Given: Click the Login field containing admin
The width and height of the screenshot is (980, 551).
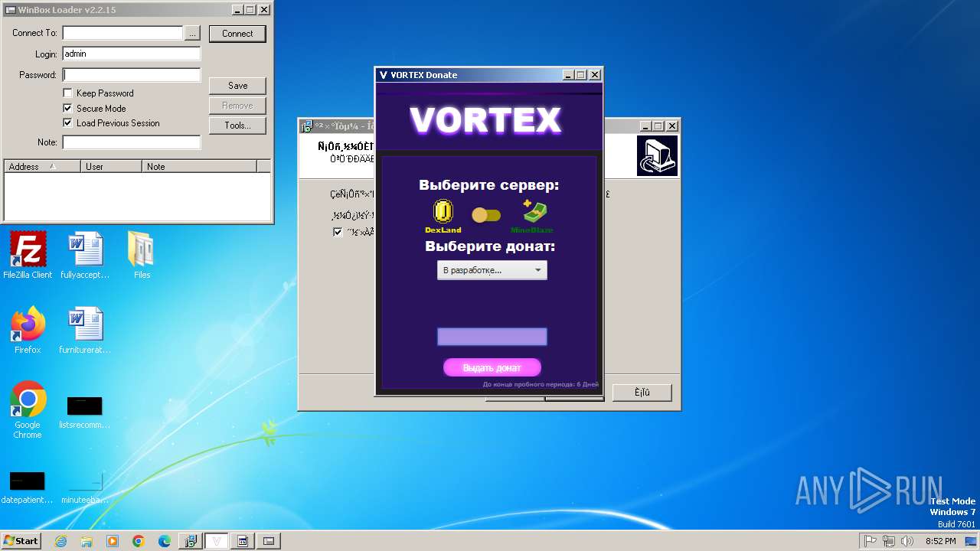Looking at the screenshot, I should tap(131, 54).
